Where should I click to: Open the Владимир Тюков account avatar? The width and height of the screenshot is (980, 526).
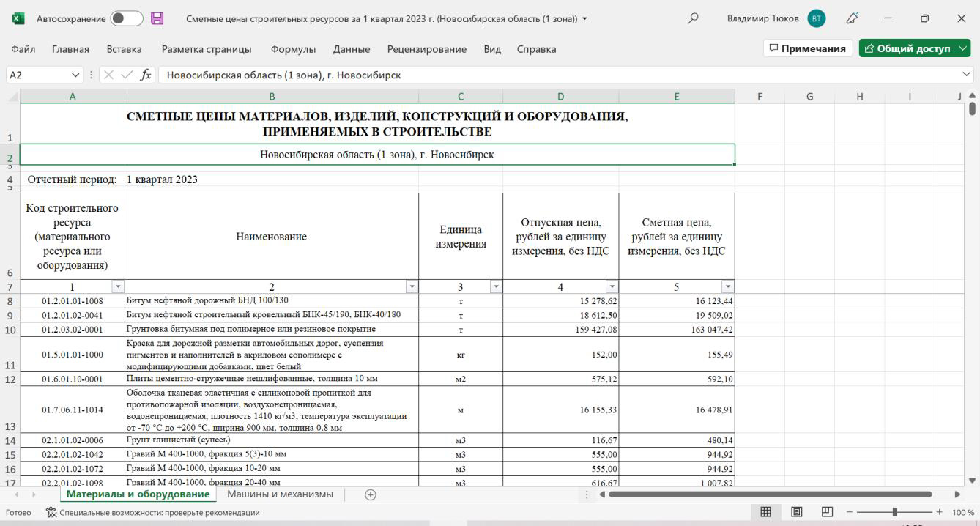(817, 18)
